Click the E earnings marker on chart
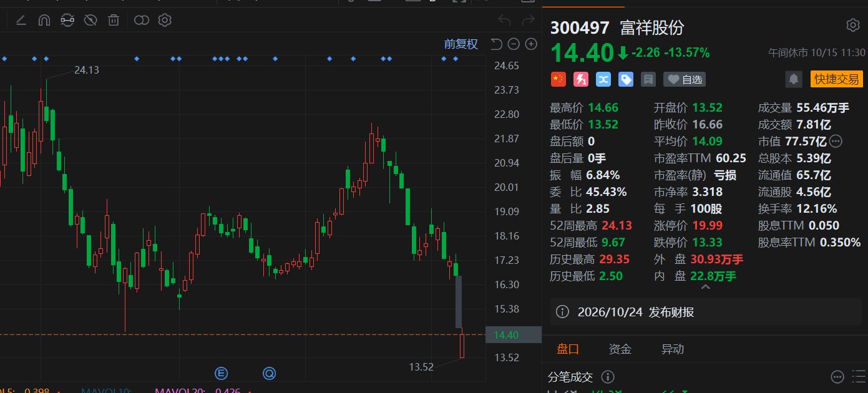 (221, 374)
